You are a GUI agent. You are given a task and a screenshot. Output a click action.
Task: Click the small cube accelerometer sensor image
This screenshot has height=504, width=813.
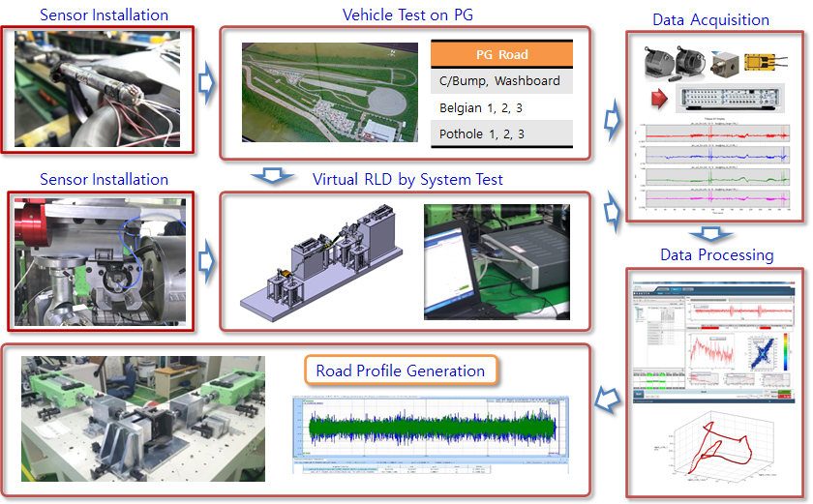click(x=724, y=64)
